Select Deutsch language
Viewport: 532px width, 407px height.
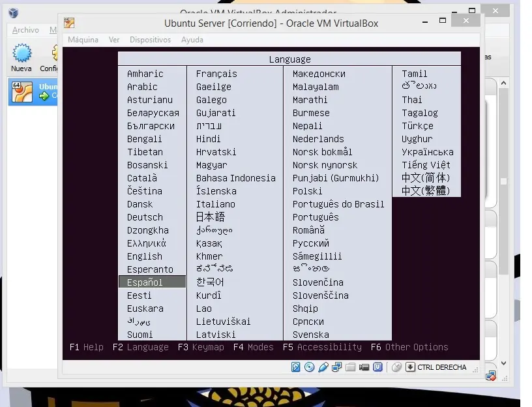(x=145, y=217)
